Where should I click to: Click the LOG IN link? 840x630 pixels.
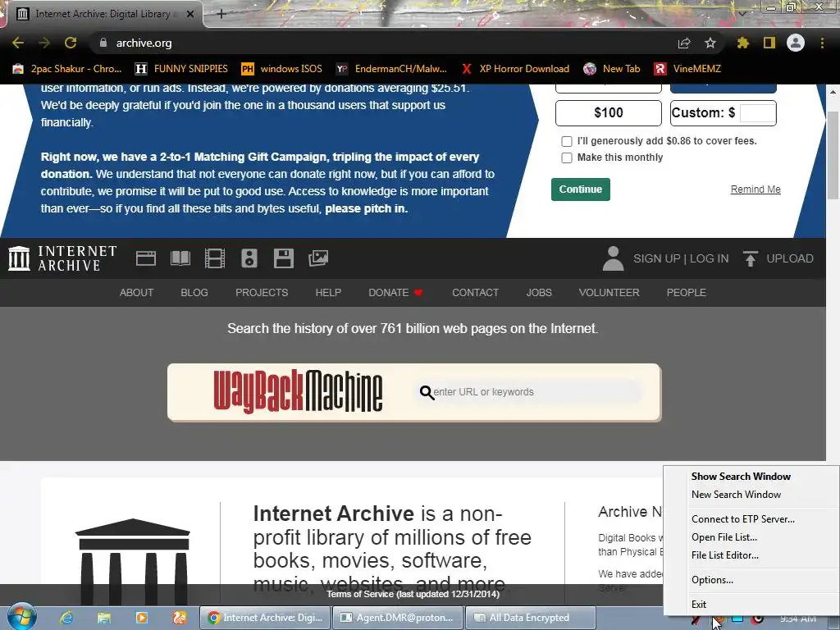click(x=709, y=258)
